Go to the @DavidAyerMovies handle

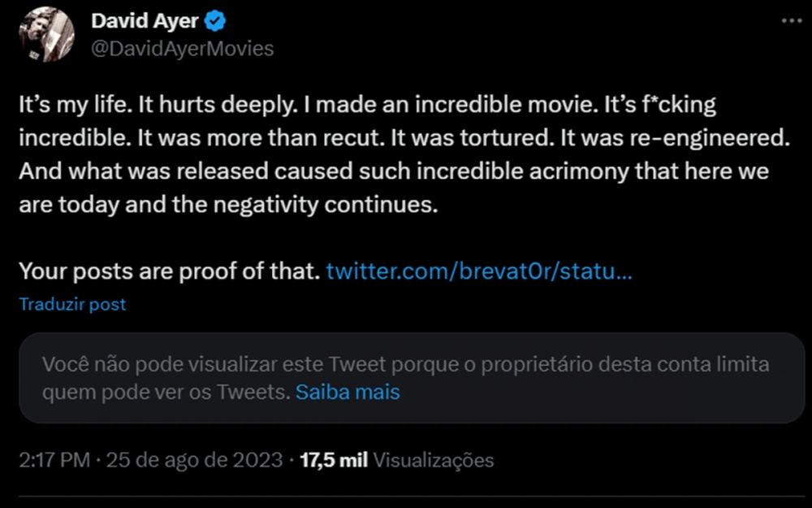(x=182, y=49)
